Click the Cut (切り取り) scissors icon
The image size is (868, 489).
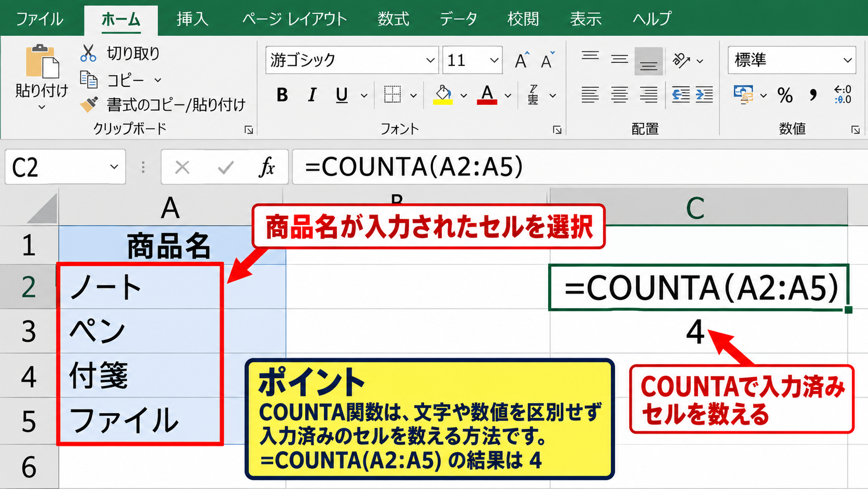[88, 53]
